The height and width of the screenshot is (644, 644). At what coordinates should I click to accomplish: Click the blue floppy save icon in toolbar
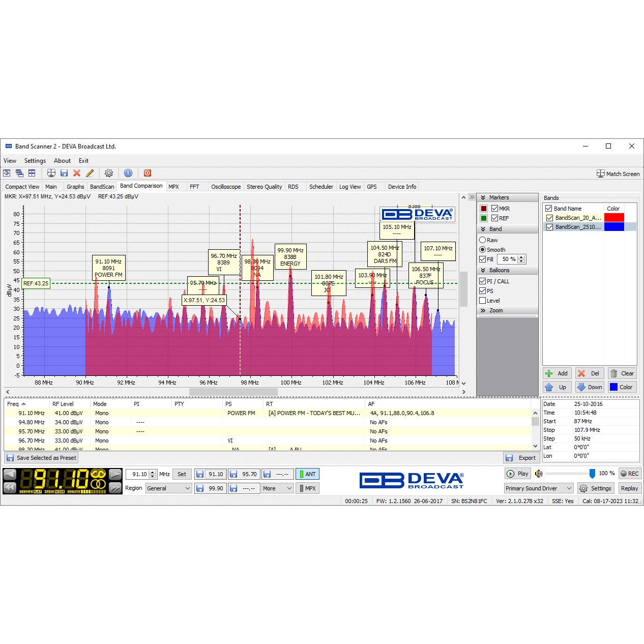[64, 173]
